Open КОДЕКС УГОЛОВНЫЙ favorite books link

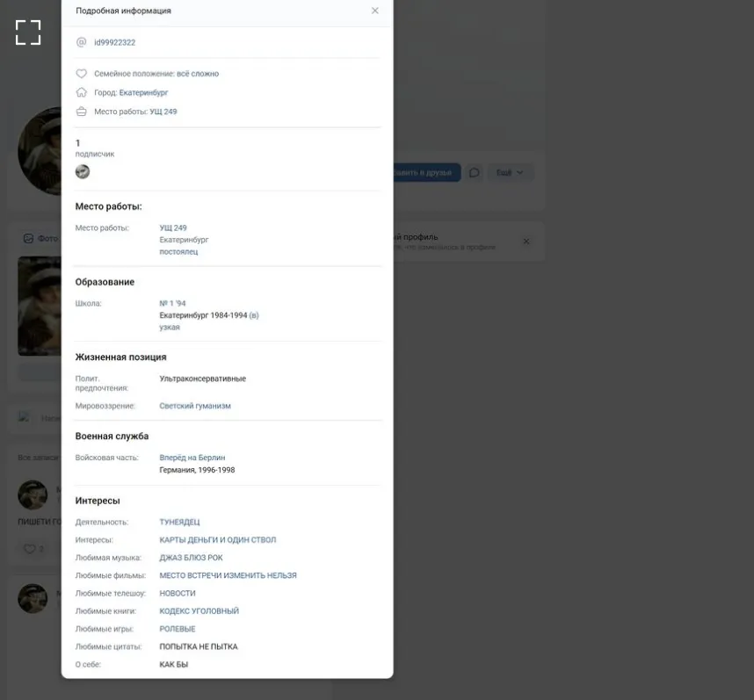tap(199, 611)
